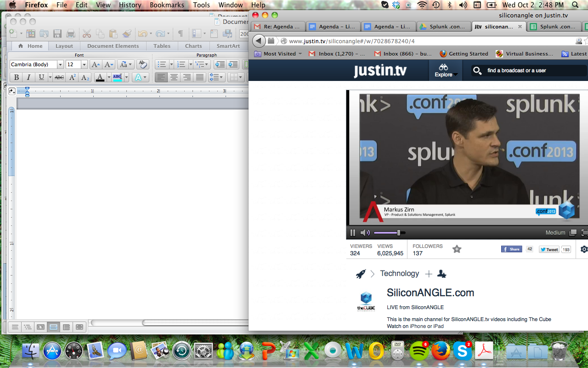588x368 pixels.
Task: Click the Decrease Indent icon in Word
Action: tap(220, 64)
